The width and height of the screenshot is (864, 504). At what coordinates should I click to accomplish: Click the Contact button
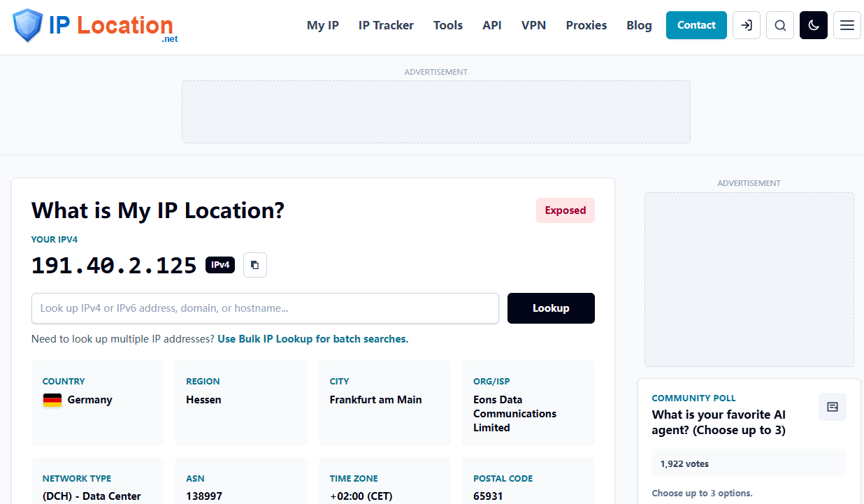[696, 25]
